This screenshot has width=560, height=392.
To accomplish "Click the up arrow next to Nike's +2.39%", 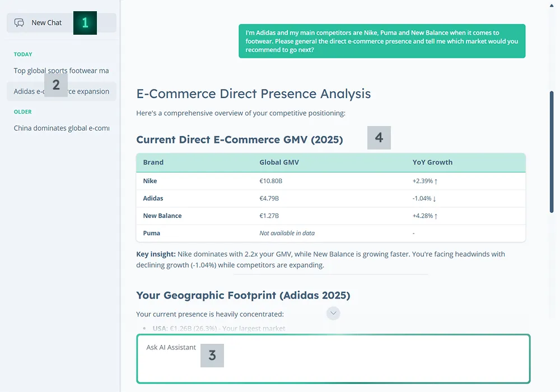I will (436, 181).
